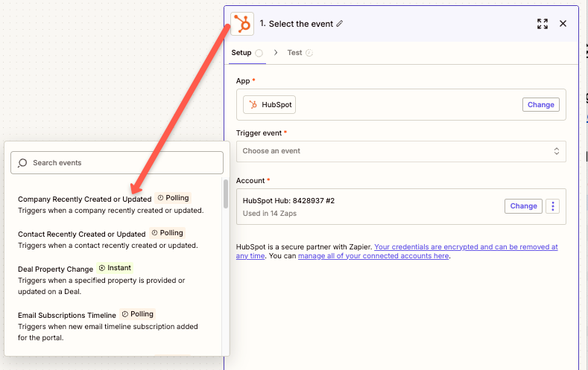Change the selected app
This screenshot has height=370, width=588.
pos(541,105)
